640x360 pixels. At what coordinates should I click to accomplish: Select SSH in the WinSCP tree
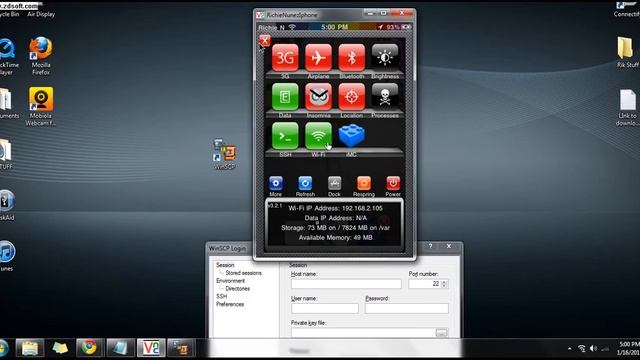click(221, 296)
